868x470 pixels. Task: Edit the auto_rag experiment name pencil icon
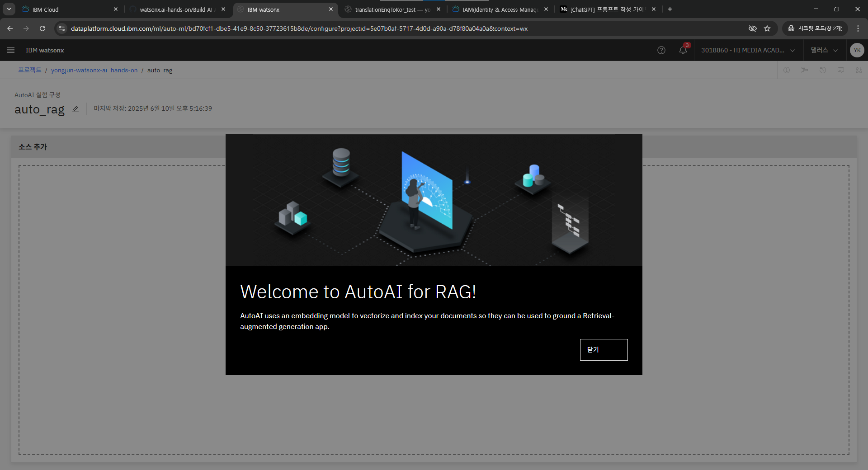pos(75,109)
